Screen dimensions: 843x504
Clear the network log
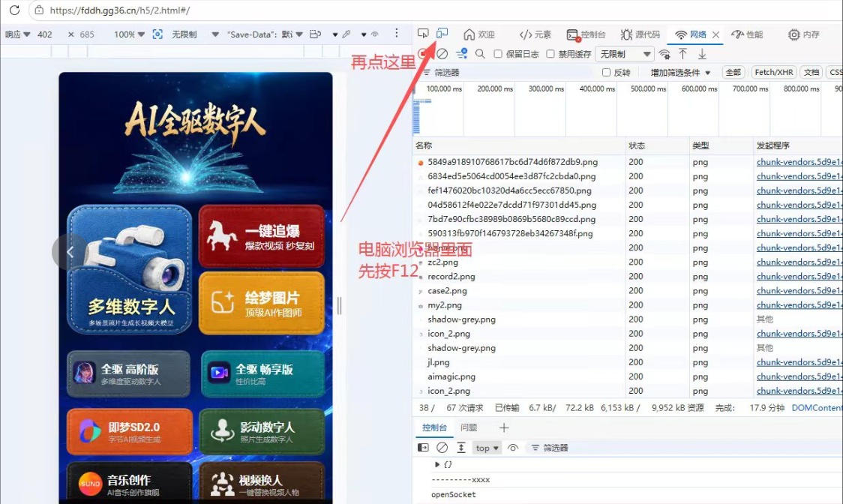(x=442, y=54)
